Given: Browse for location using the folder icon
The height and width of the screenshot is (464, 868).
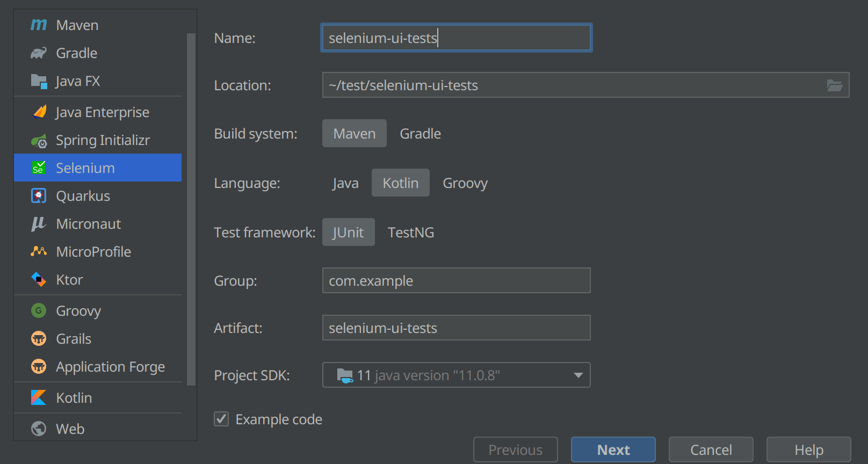Looking at the screenshot, I should [x=834, y=85].
